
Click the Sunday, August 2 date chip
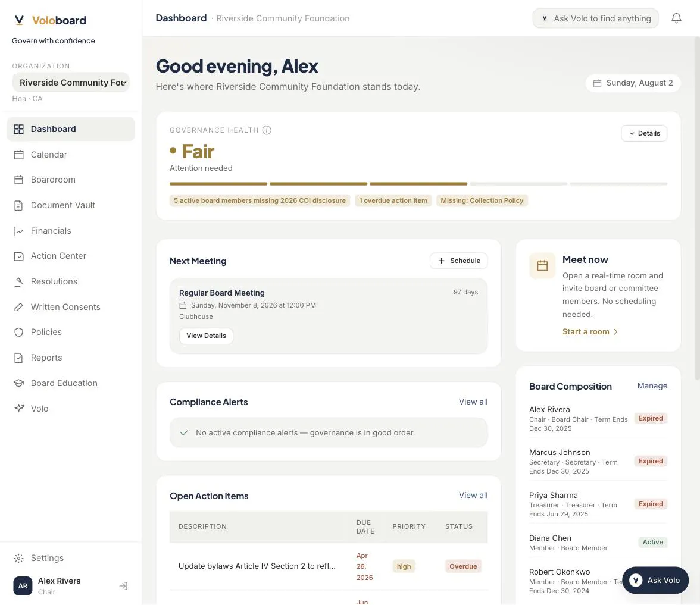click(x=633, y=83)
